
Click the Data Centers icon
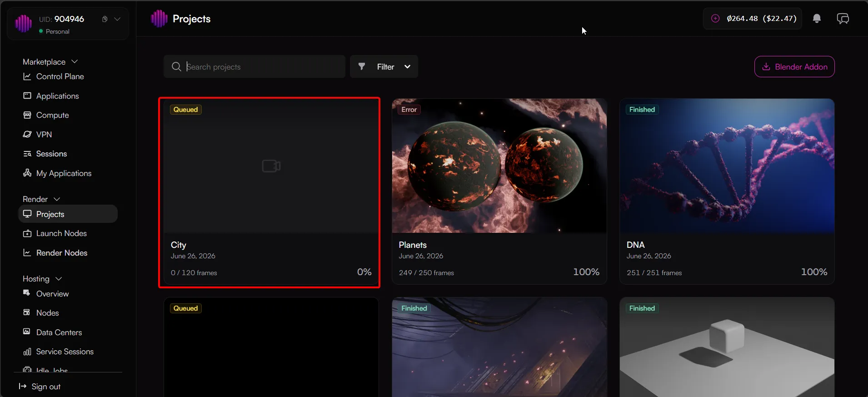(x=27, y=332)
